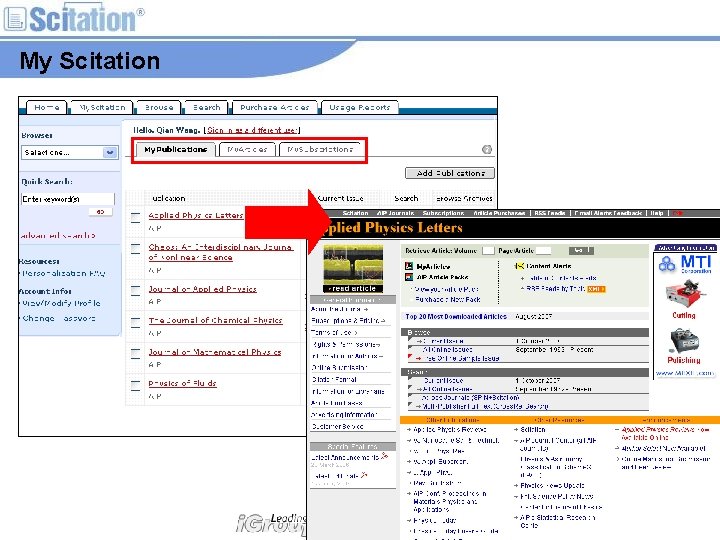Open the Scitation link under Other Resources
720x540 pixels.
pyautogui.click(x=533, y=430)
